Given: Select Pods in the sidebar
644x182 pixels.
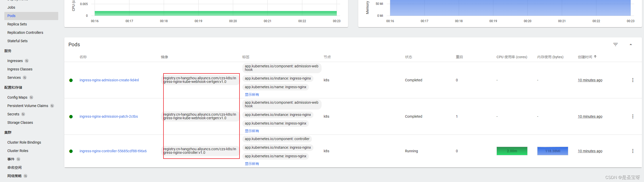Looking at the screenshot, I should (31, 16).
